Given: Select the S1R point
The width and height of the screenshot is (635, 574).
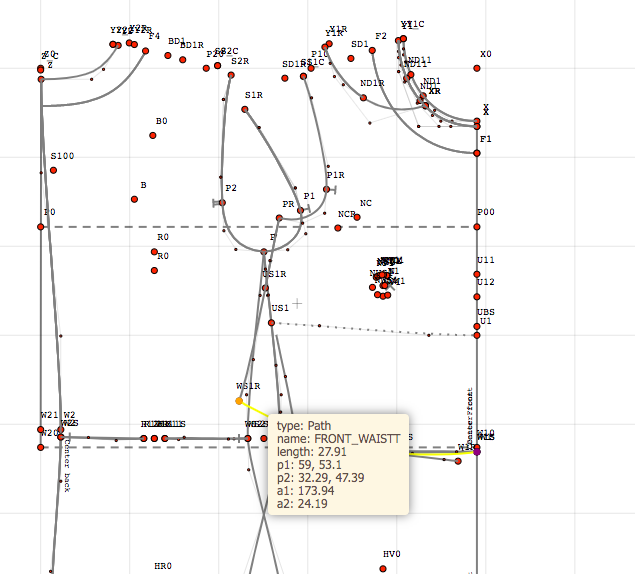Looking at the screenshot, I should pyautogui.click(x=245, y=109).
